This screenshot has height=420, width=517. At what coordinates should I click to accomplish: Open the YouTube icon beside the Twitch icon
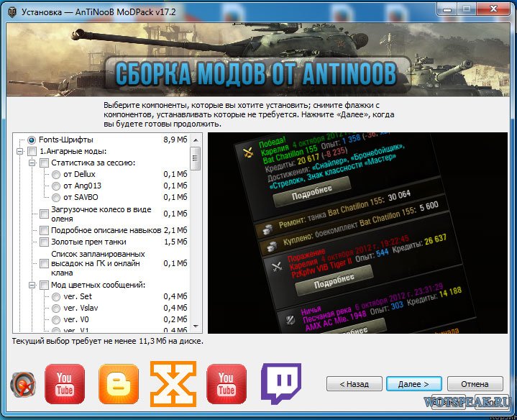(227, 384)
